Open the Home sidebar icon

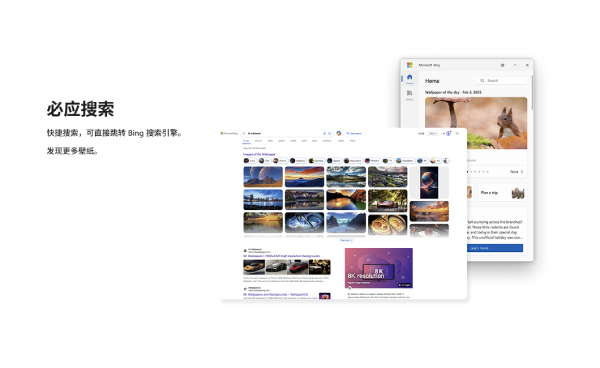[409, 79]
